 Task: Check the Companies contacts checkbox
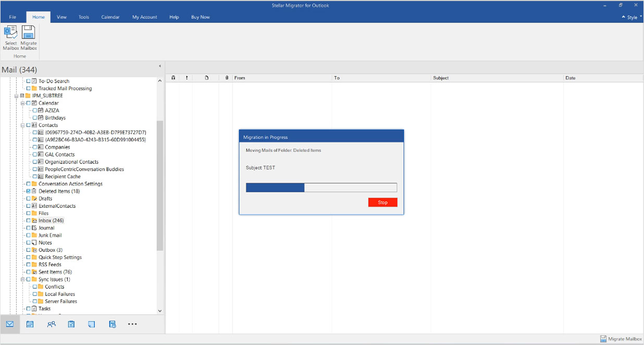(x=34, y=147)
